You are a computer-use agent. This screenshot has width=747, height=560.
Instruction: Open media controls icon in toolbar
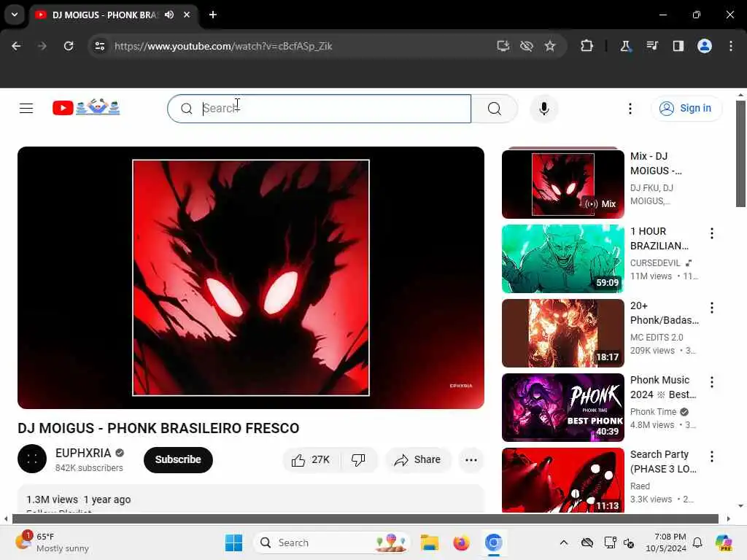(652, 46)
